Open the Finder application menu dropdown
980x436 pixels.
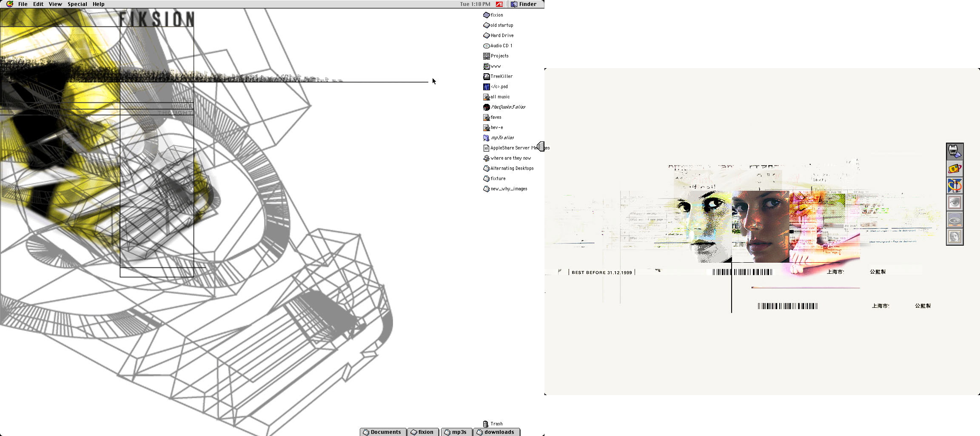point(524,4)
